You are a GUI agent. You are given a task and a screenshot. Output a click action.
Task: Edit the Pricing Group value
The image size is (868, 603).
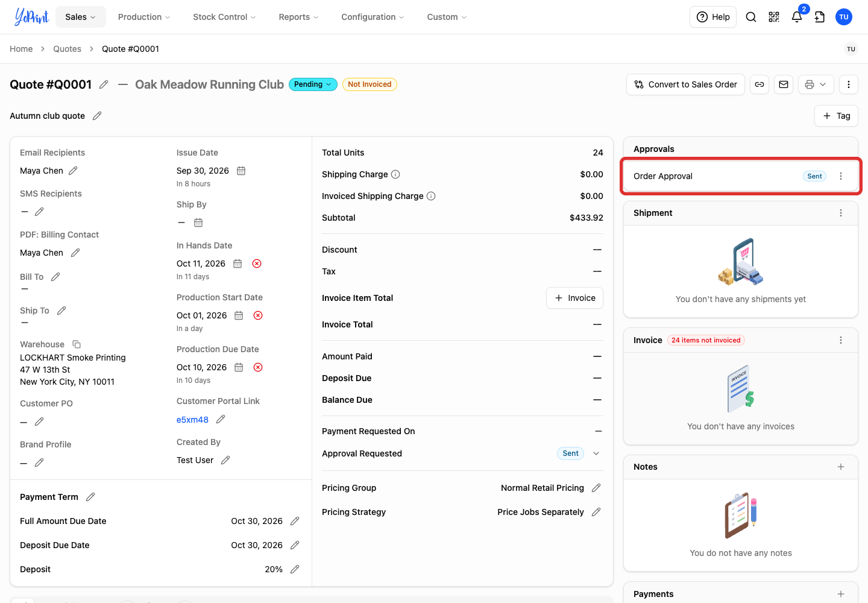tap(596, 488)
